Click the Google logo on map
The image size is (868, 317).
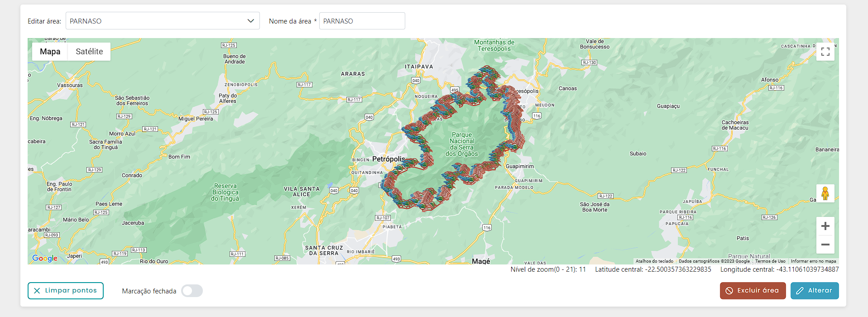pyautogui.click(x=45, y=258)
